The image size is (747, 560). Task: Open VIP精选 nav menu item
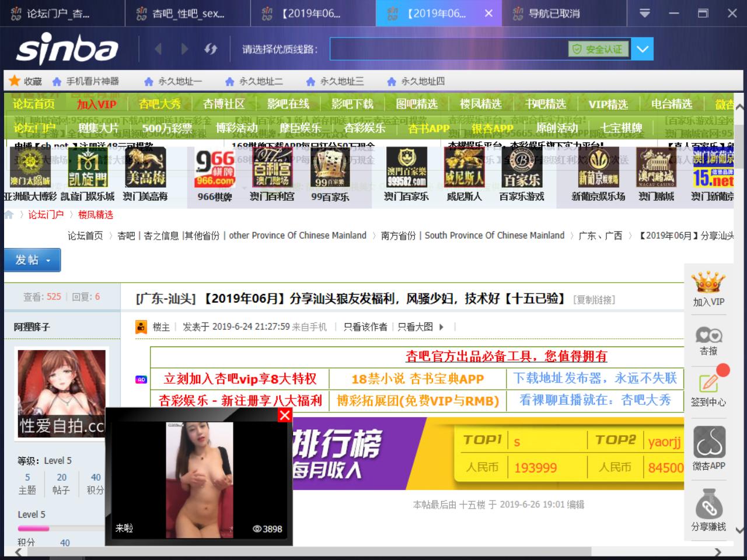click(608, 104)
